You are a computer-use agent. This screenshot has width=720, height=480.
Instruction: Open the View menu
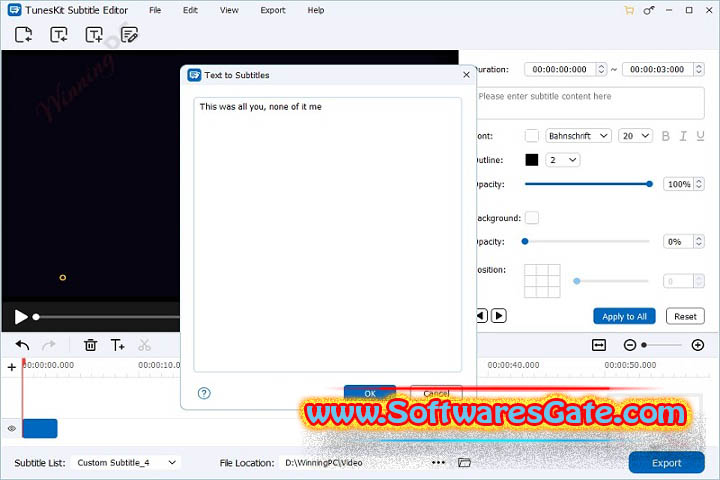pos(229,10)
